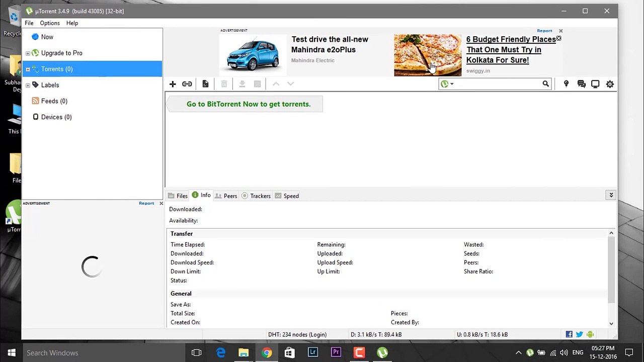Select Devices (0) in the sidebar
The image size is (644, 362).
[56, 117]
